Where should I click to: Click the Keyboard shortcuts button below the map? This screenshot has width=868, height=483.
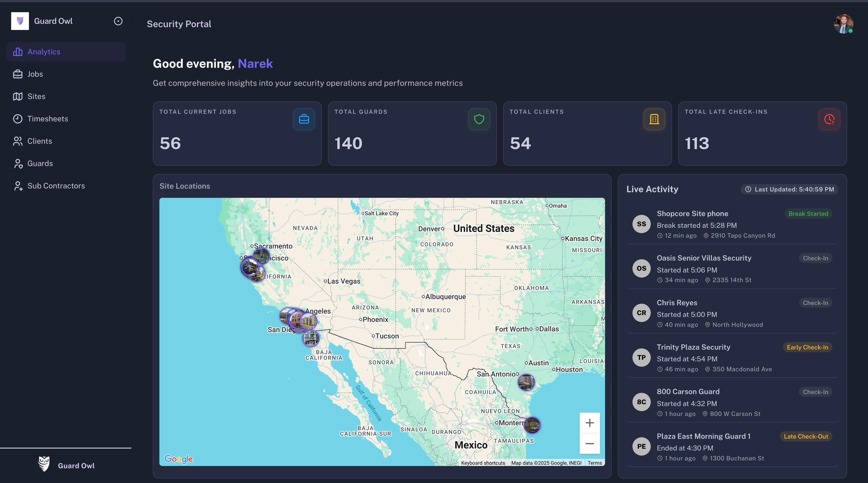pyautogui.click(x=483, y=463)
